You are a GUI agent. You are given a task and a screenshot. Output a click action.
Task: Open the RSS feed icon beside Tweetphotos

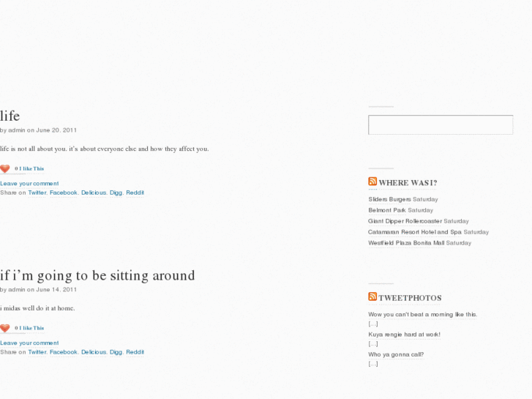[x=372, y=297]
